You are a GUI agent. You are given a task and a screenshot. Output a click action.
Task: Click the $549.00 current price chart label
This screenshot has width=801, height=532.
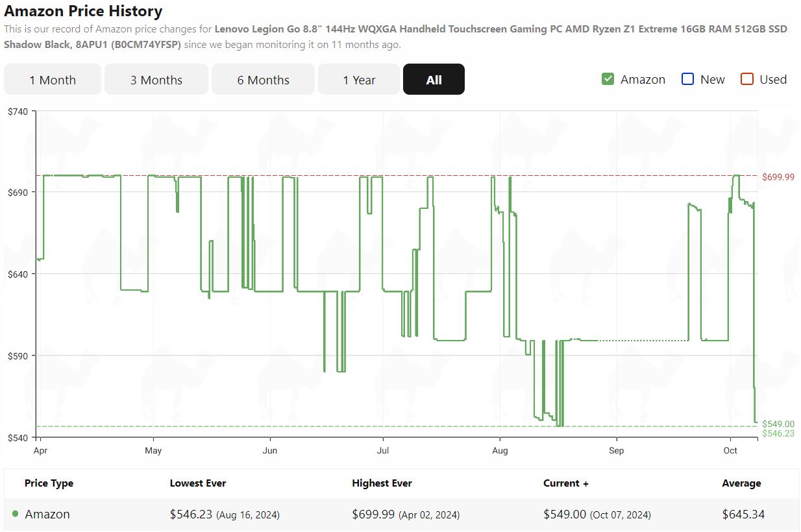[x=778, y=424]
